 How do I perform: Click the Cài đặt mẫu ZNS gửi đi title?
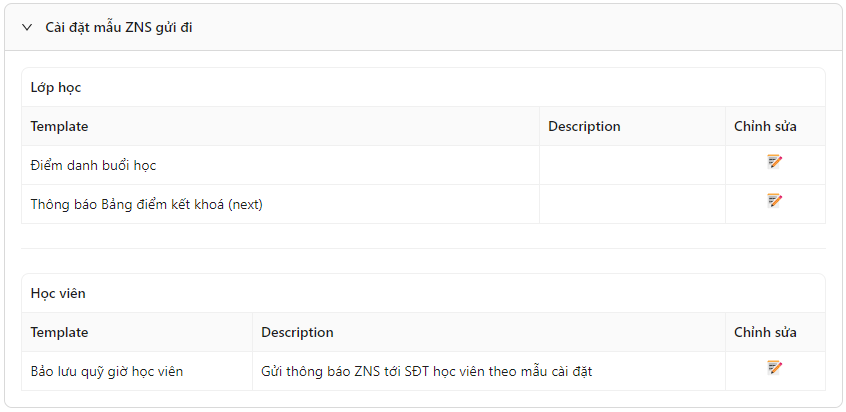[119, 28]
